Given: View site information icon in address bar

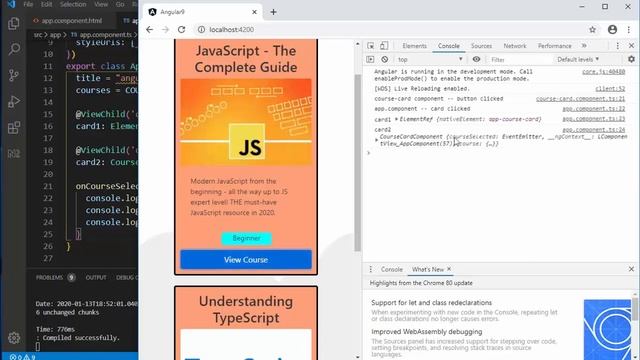Looking at the screenshot, I should click(201, 29).
